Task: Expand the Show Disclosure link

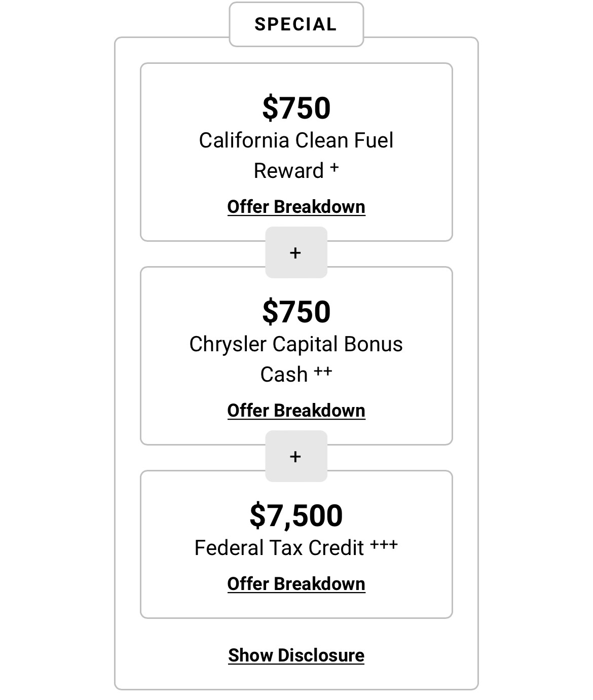Action: tap(296, 655)
